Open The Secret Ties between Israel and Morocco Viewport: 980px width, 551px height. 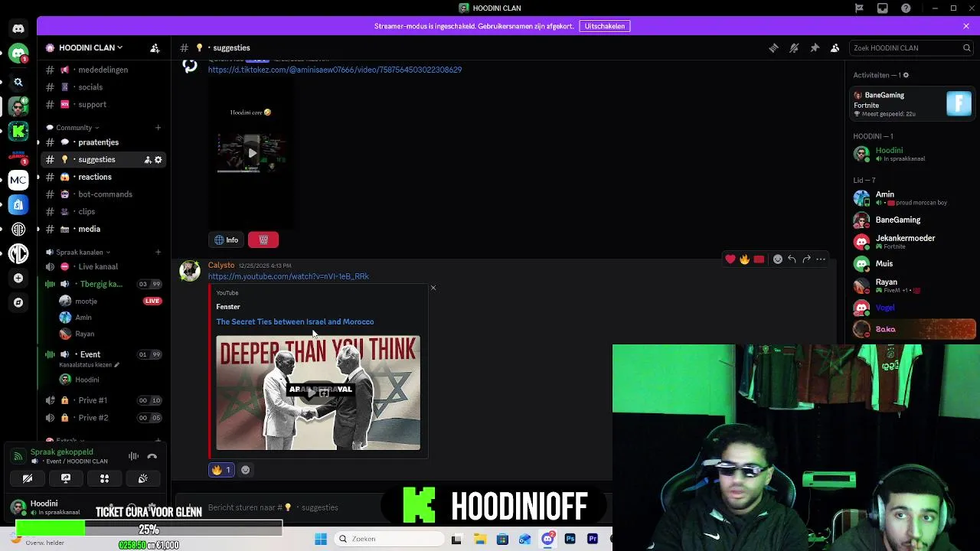coord(295,322)
